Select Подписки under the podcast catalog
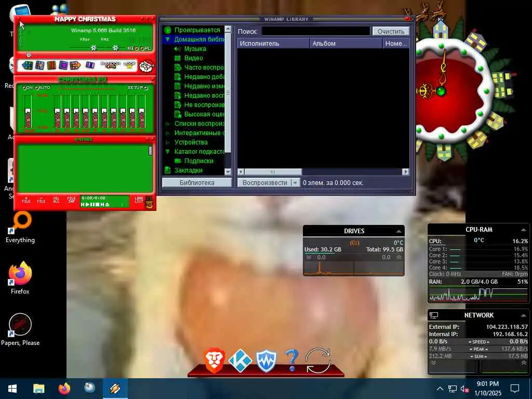 click(x=198, y=161)
